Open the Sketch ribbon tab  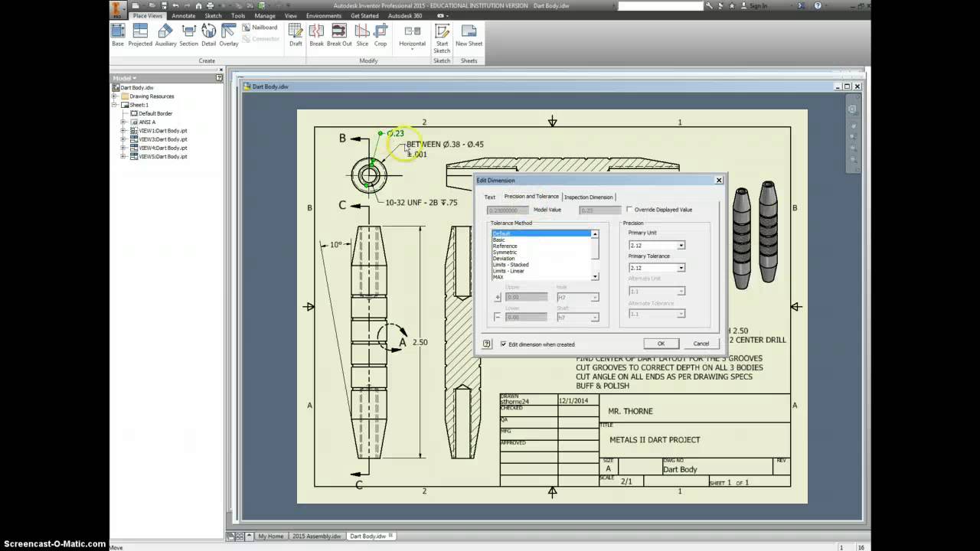pos(213,15)
